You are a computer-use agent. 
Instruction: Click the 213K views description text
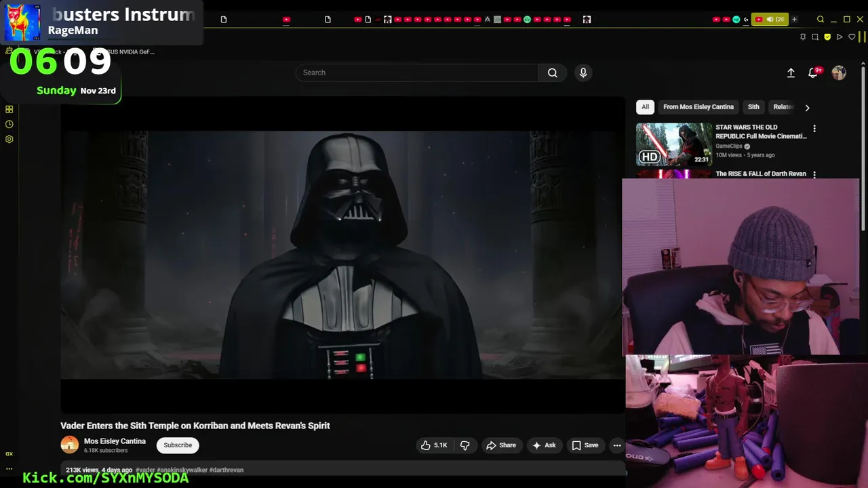coord(99,470)
